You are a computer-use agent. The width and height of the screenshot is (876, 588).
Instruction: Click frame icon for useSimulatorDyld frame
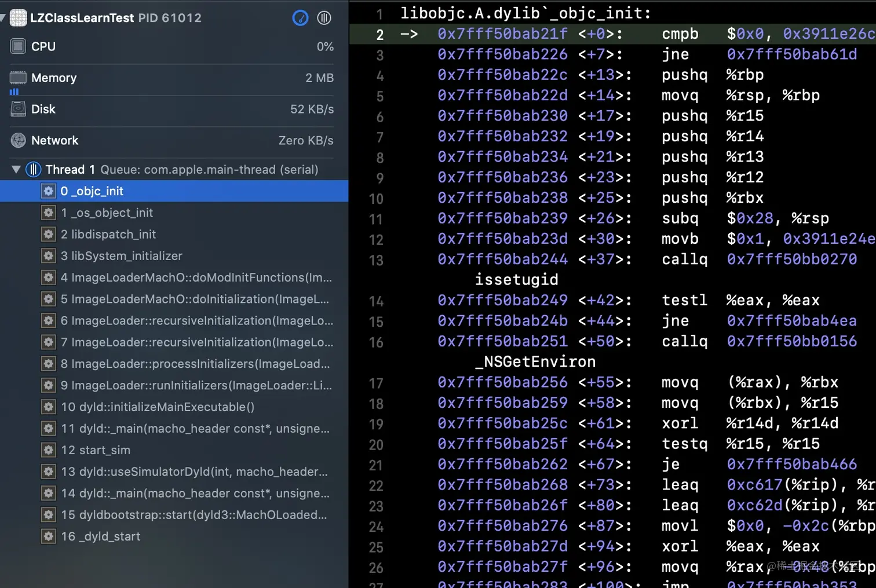[49, 472]
